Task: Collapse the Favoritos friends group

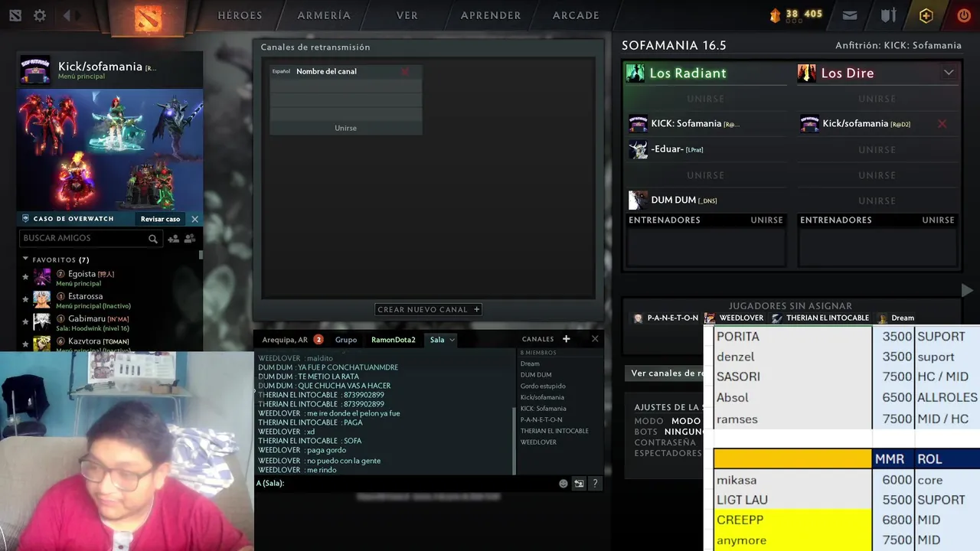Action: (x=25, y=259)
